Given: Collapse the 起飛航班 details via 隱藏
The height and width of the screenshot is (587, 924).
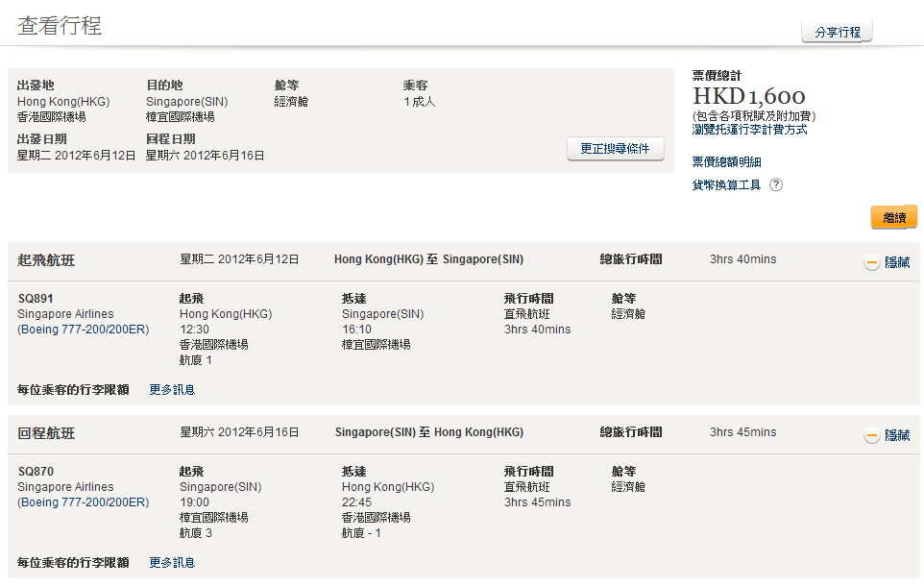Looking at the screenshot, I should pos(897,262).
